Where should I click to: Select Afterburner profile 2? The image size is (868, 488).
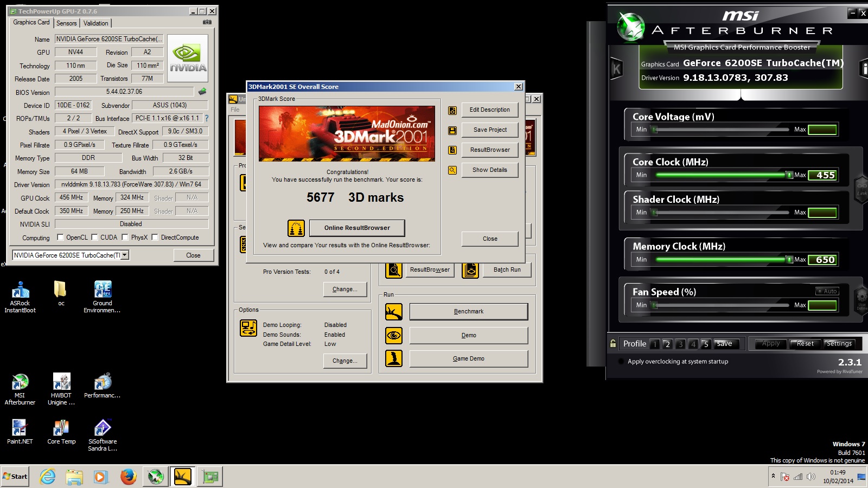click(x=667, y=344)
